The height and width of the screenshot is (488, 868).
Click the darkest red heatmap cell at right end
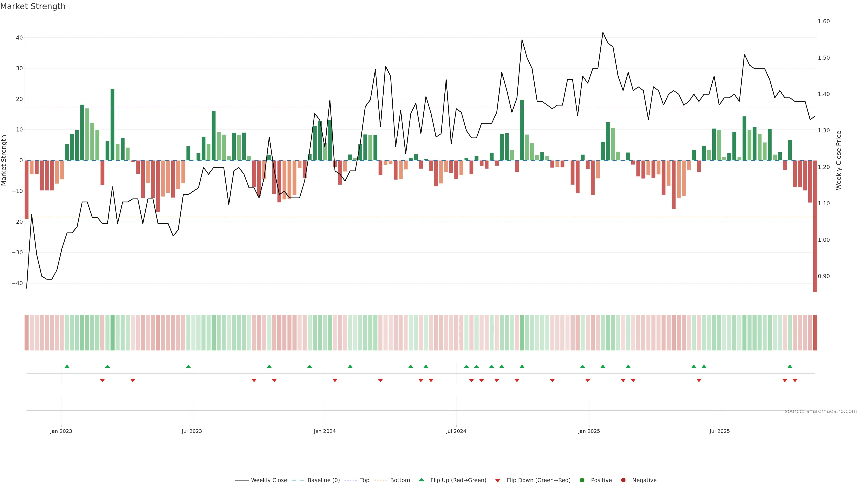[815, 332]
